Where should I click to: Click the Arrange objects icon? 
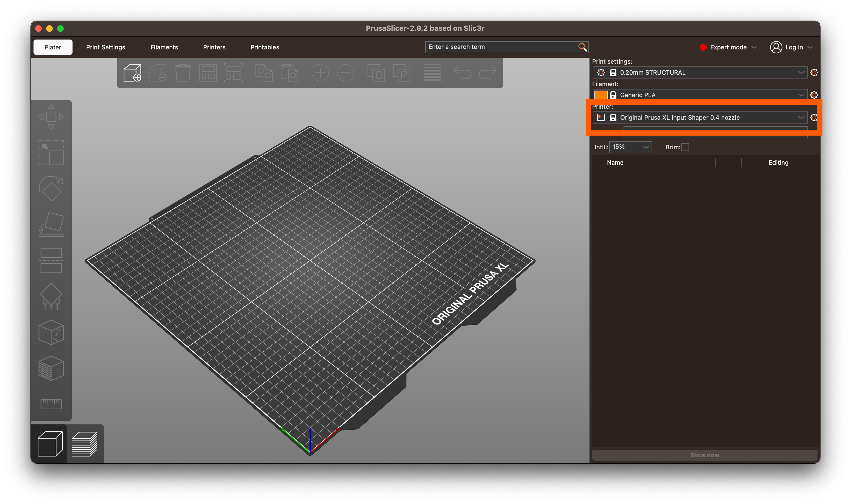208,73
